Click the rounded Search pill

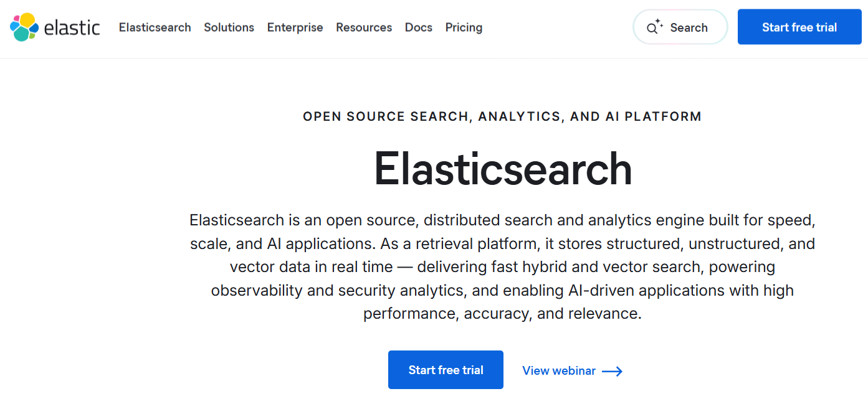680,27
